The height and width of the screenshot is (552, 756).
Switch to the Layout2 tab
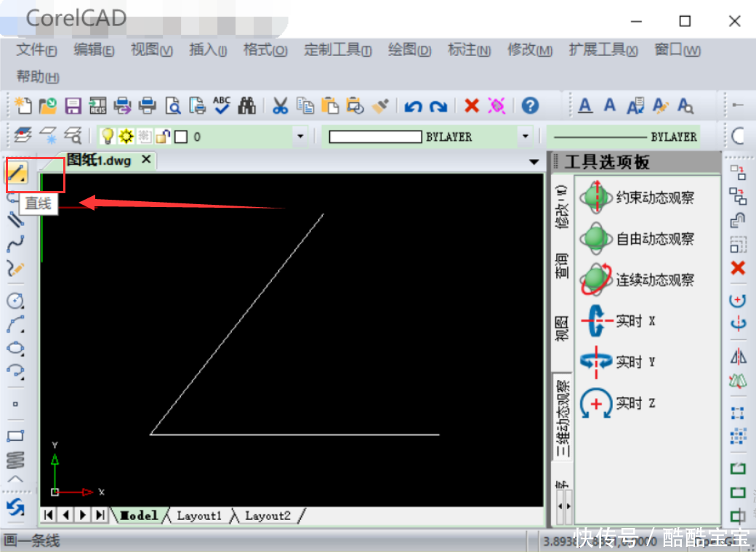[268, 516]
